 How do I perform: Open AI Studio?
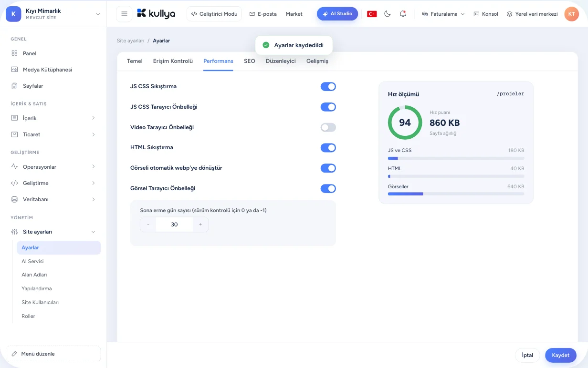pos(337,14)
